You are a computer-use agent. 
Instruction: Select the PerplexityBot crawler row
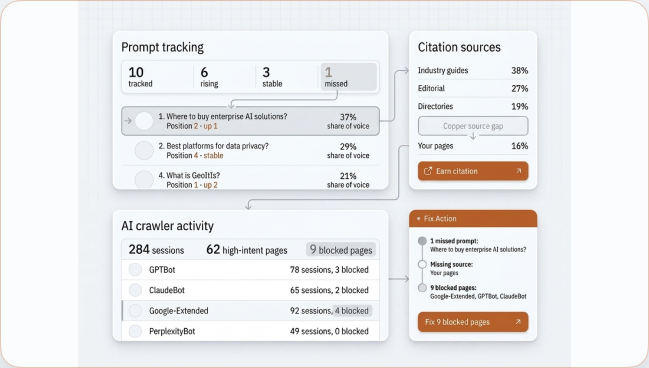coord(250,331)
